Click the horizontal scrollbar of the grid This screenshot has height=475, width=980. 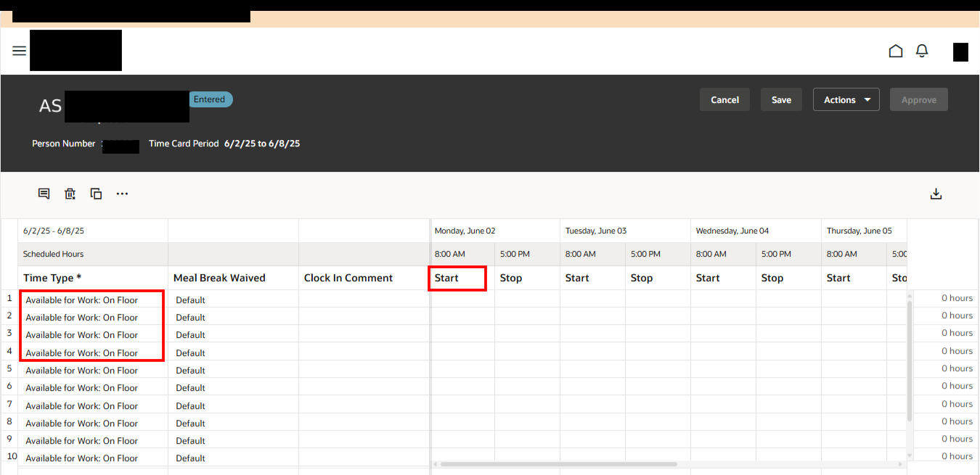(x=558, y=464)
